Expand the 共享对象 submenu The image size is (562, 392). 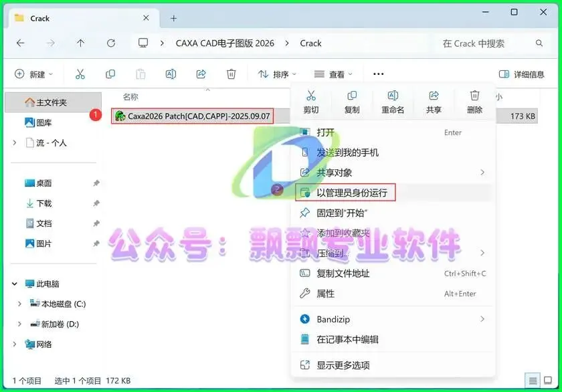click(x=482, y=173)
